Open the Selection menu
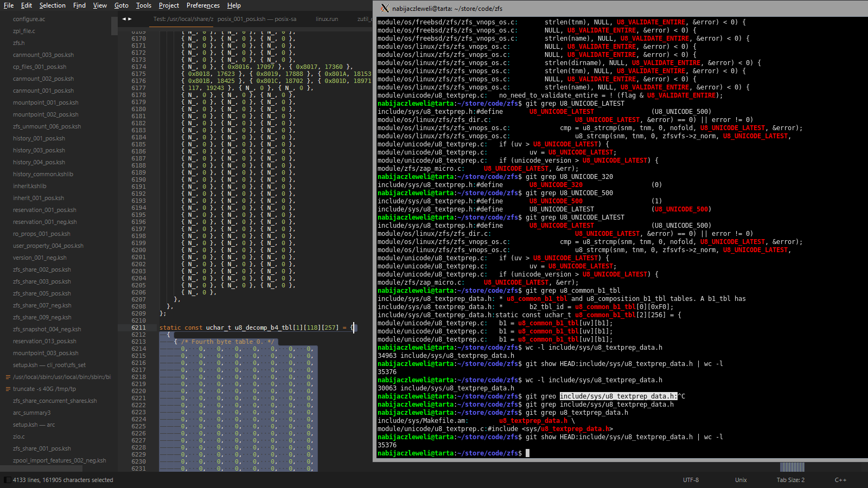868x488 pixels. point(52,5)
